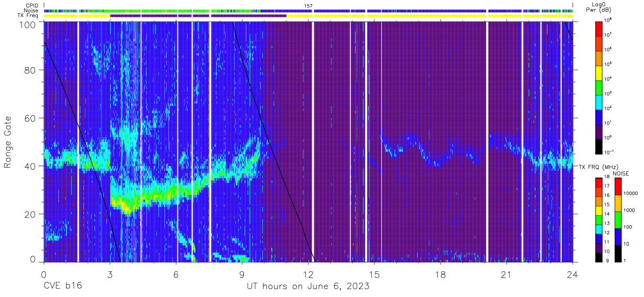The height and width of the screenshot is (297, 644).
Task: Click the x-axis tick label '6'
Action: pyautogui.click(x=176, y=274)
